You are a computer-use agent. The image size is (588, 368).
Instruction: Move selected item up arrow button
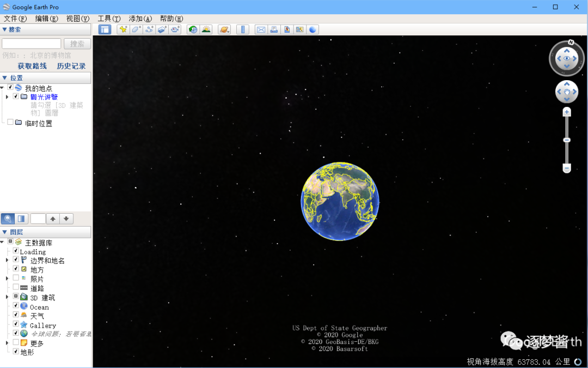pyautogui.click(x=53, y=219)
